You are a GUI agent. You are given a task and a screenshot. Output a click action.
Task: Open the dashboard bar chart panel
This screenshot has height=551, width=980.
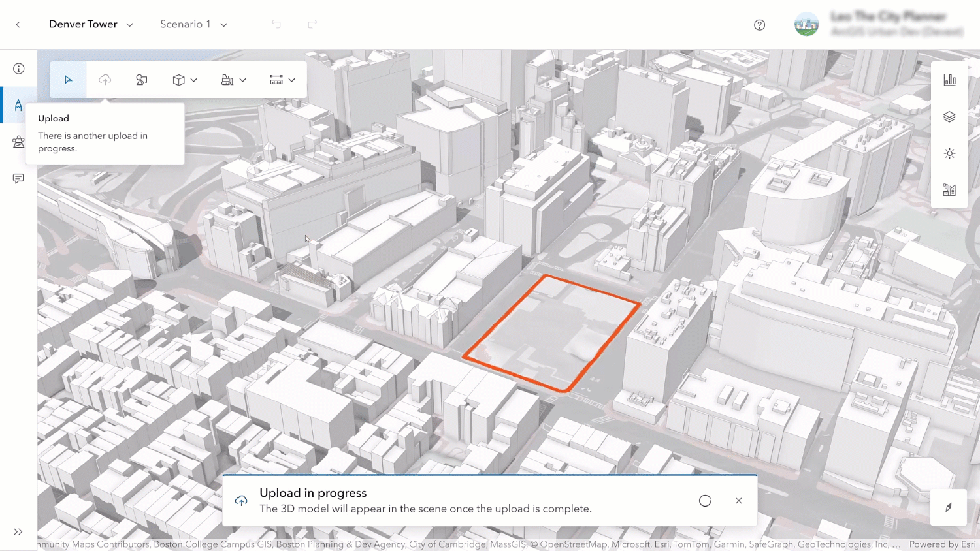click(x=949, y=80)
